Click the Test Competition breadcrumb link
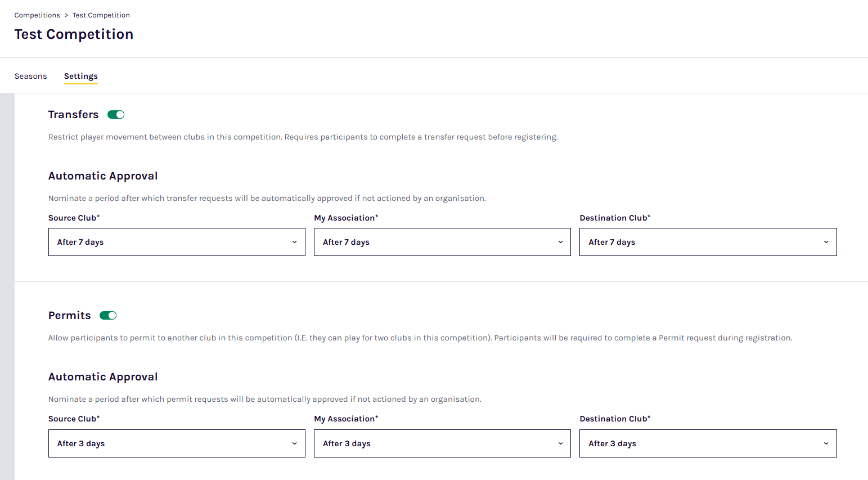 coord(101,15)
